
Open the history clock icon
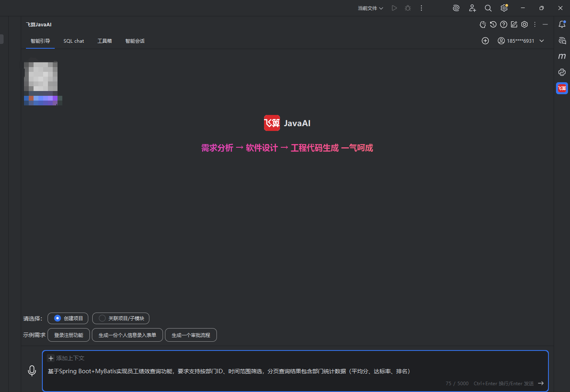coord(493,24)
